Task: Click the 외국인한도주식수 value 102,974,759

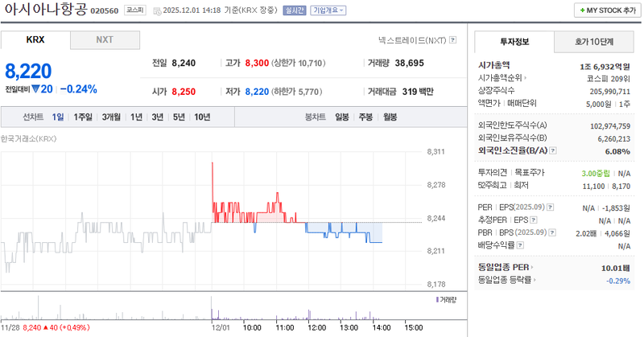Action: tap(610, 126)
